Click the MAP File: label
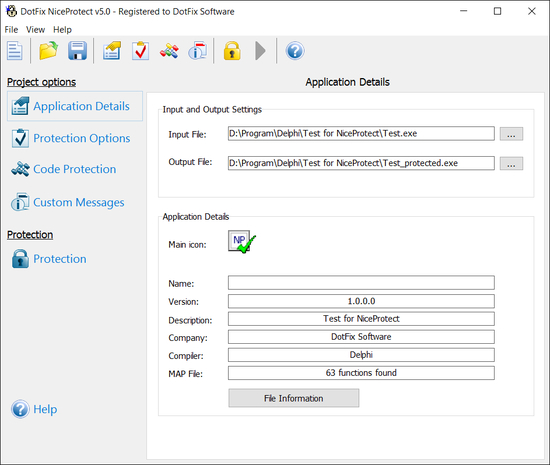 point(186,374)
